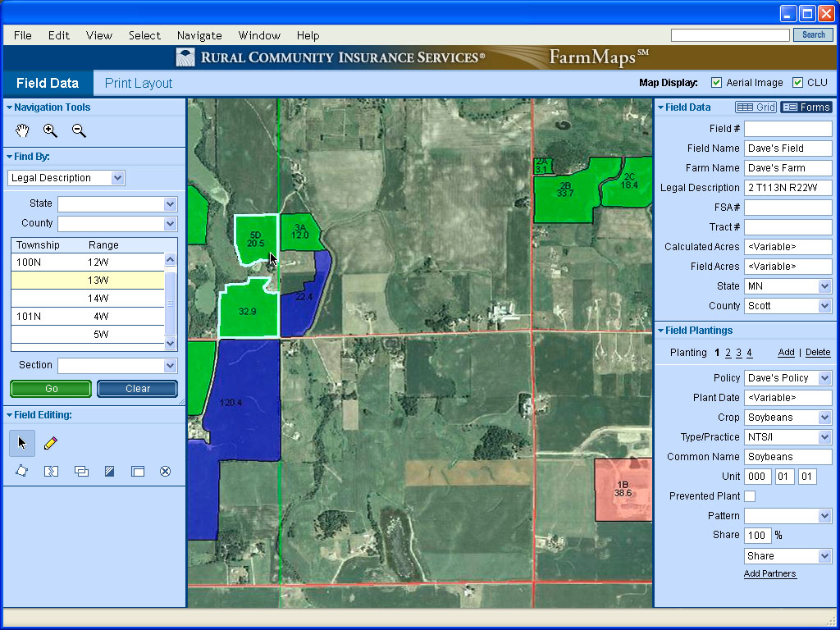
Task: Click the Clear button
Action: point(138,389)
